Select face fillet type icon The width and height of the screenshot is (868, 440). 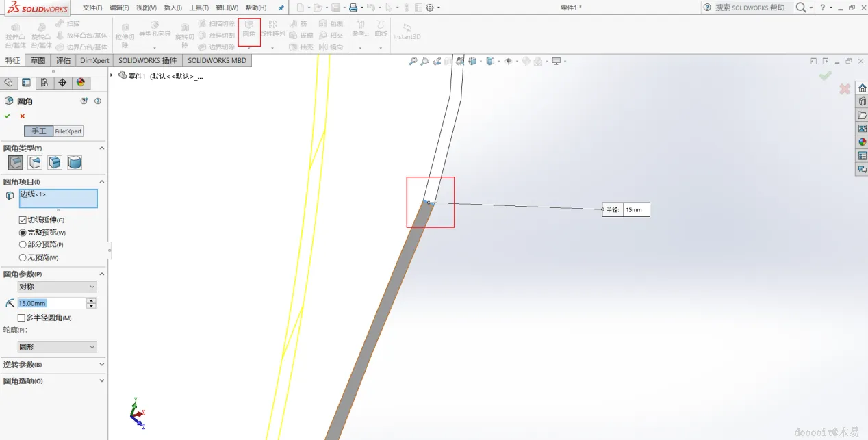tap(55, 162)
